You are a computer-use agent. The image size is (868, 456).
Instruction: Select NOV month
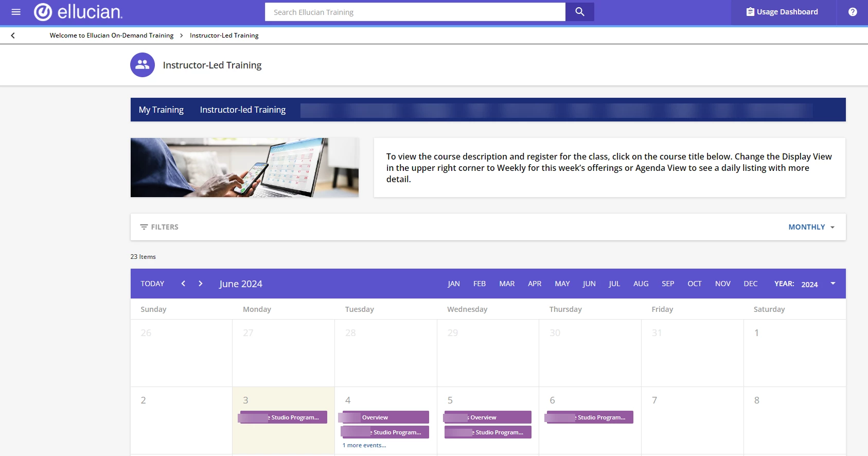point(723,284)
